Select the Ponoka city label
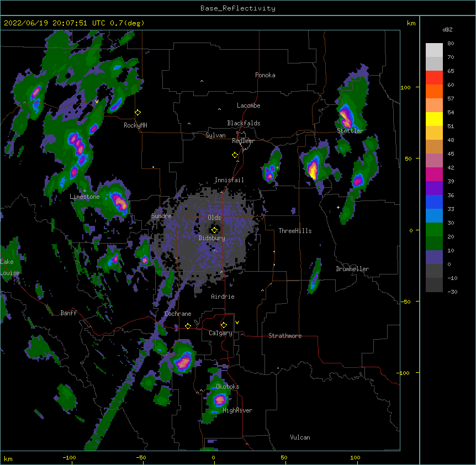The image size is (476, 465). coord(265,75)
